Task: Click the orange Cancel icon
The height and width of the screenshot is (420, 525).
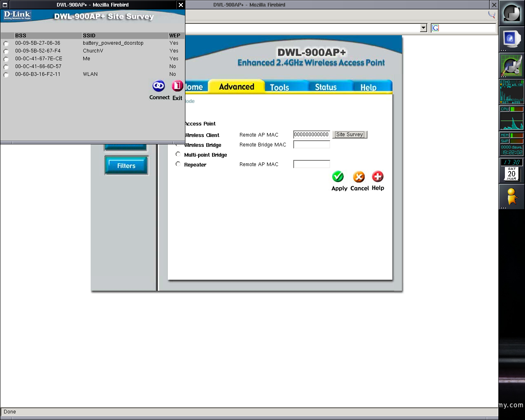Action: pyautogui.click(x=359, y=177)
